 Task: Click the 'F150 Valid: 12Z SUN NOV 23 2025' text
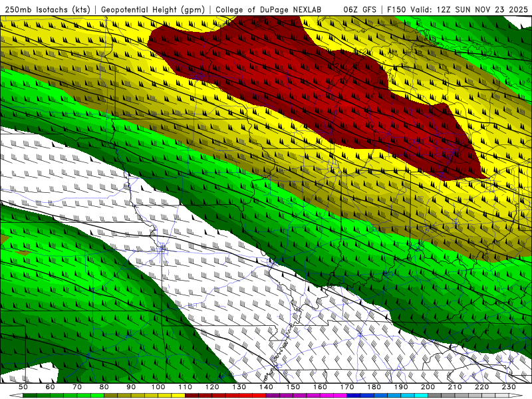[458, 9]
